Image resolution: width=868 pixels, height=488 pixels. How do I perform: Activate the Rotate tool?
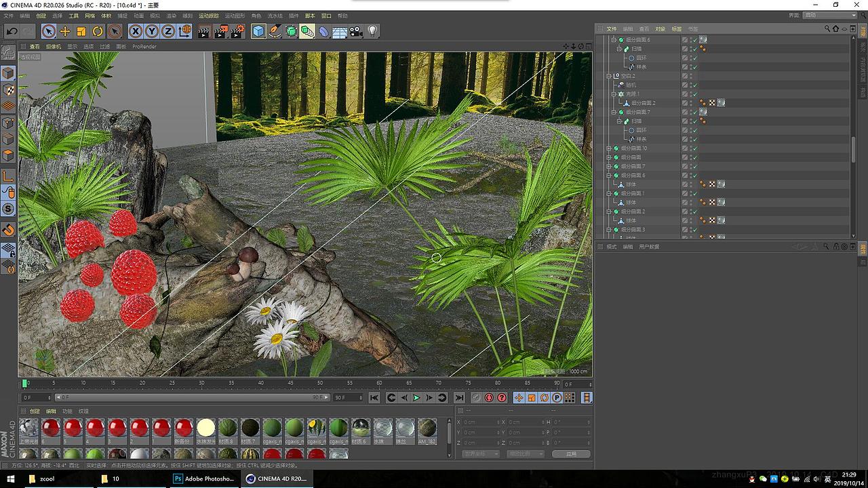click(x=98, y=31)
